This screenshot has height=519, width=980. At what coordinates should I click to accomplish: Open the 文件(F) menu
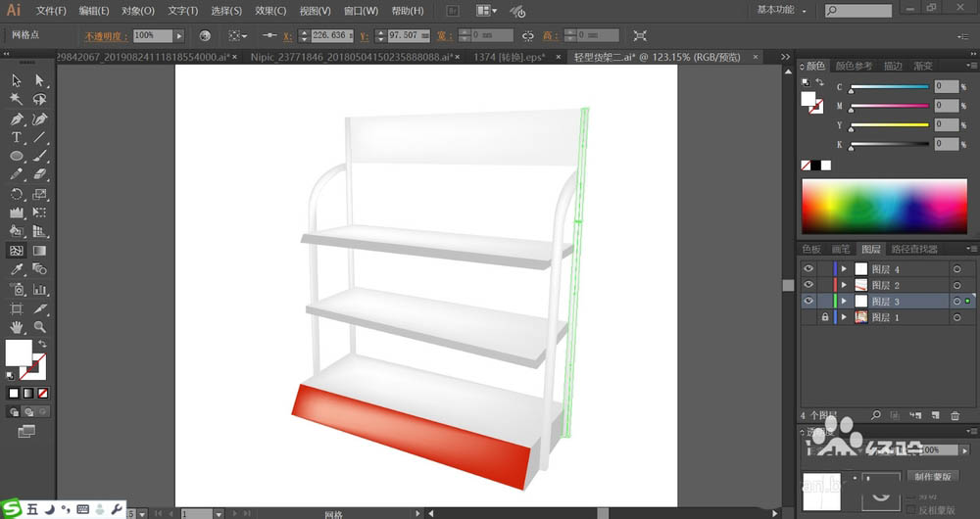coord(51,11)
